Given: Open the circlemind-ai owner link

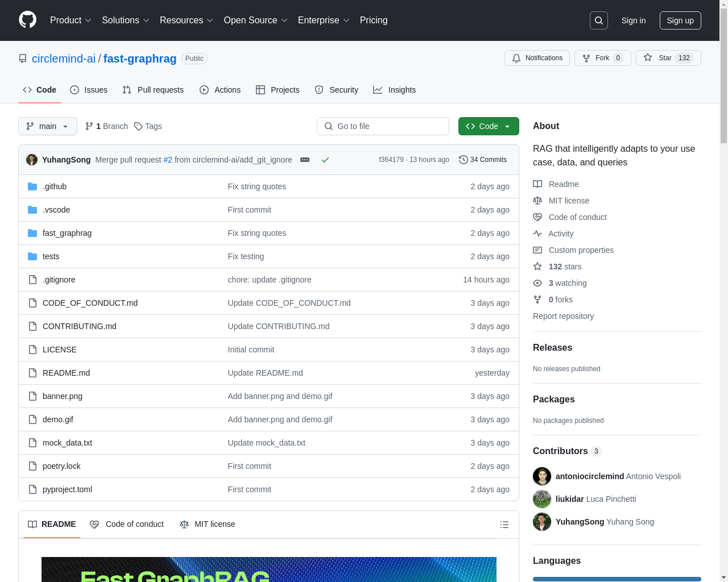Looking at the screenshot, I should click(64, 59).
